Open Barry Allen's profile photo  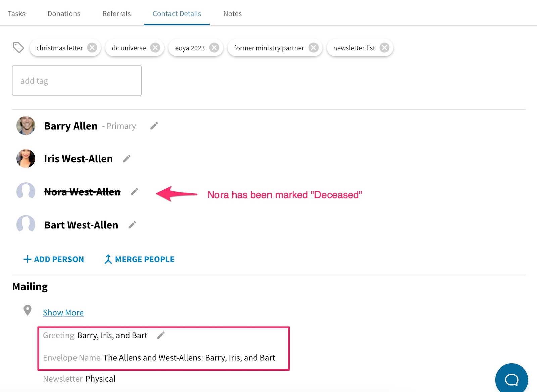[26, 126]
